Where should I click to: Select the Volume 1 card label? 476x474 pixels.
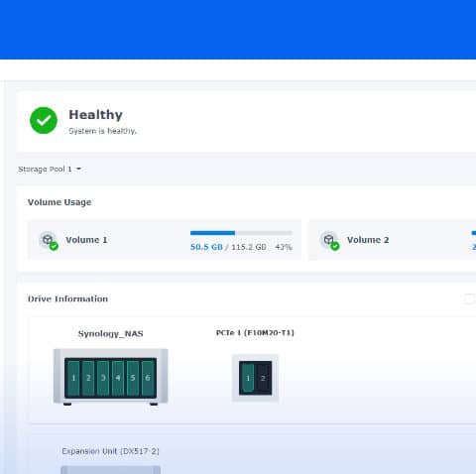coord(86,240)
